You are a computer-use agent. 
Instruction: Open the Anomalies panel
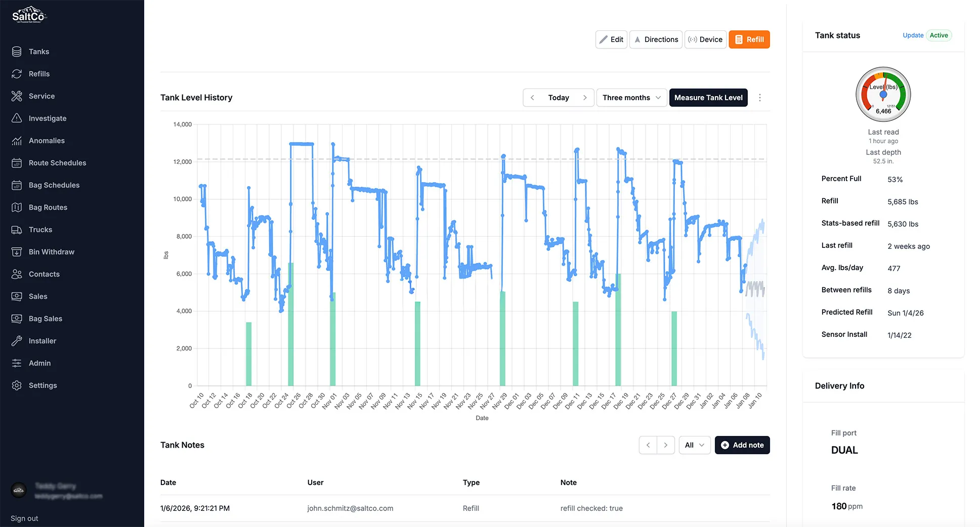pos(17,141)
